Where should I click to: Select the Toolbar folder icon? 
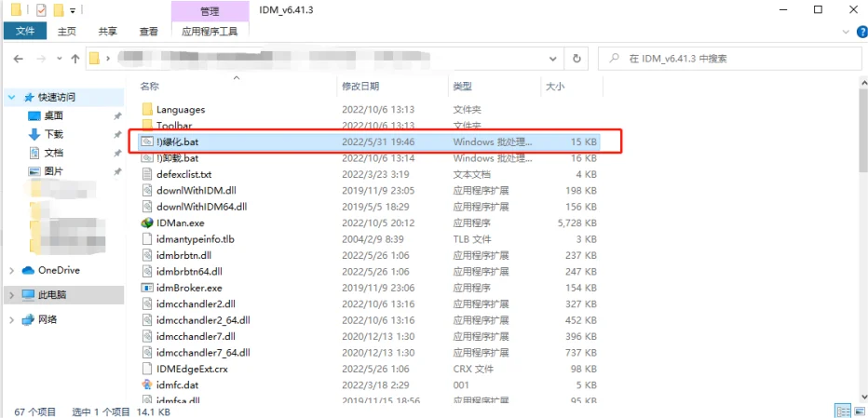[147, 124]
